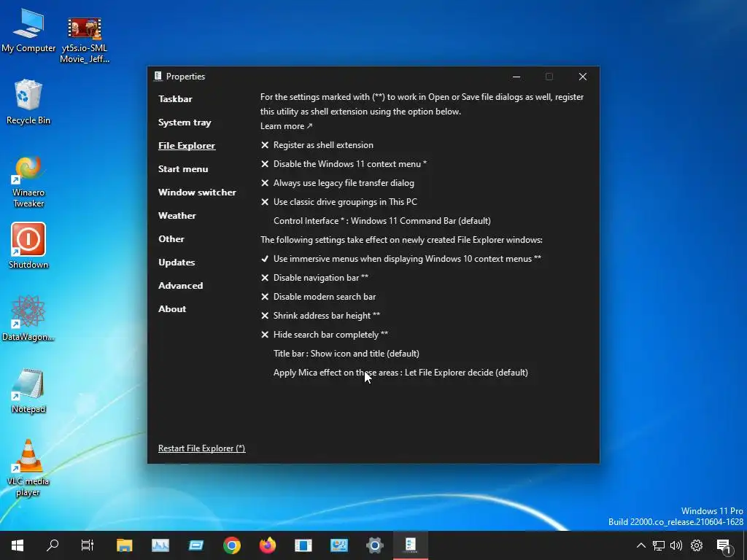Open the Recycle Bin icon

(x=28, y=102)
